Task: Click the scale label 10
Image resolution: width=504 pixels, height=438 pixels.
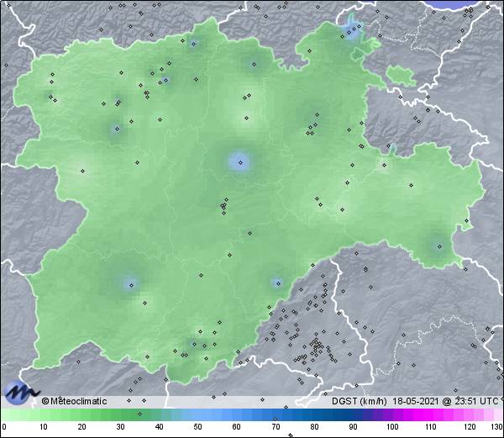Action: (x=44, y=427)
